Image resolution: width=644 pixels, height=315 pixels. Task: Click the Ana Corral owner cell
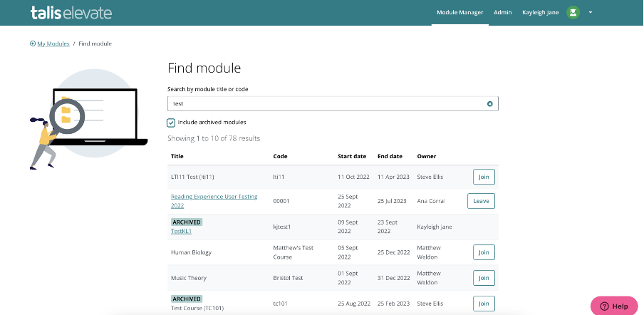point(431,201)
